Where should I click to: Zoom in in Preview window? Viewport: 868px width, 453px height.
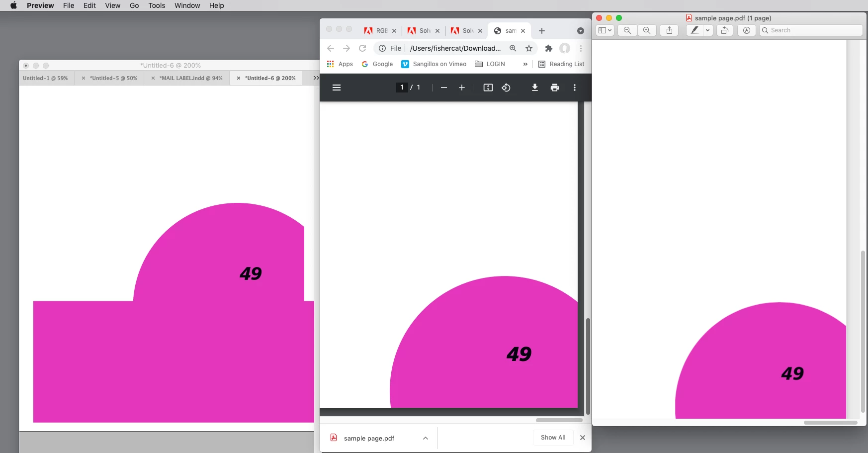tap(647, 30)
